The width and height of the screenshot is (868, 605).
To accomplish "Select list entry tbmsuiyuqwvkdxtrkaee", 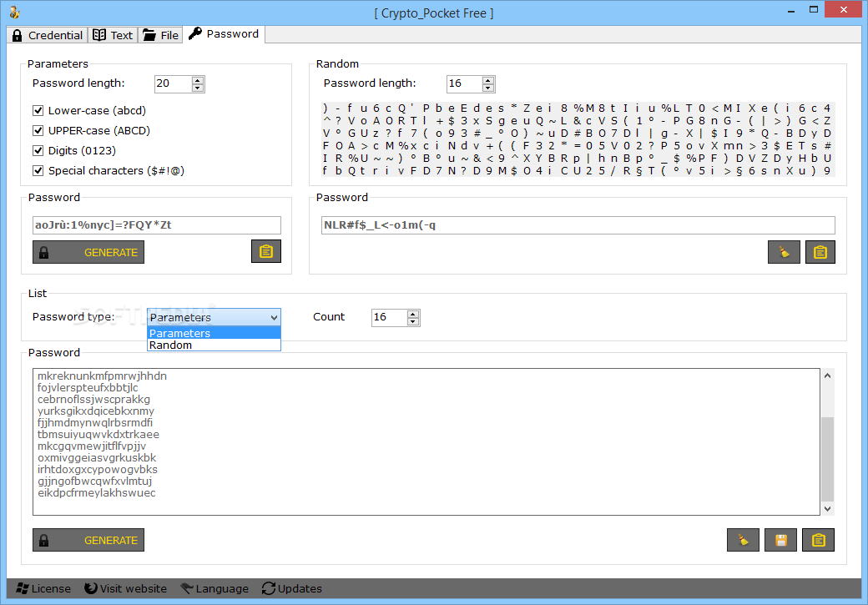I will click(98, 434).
